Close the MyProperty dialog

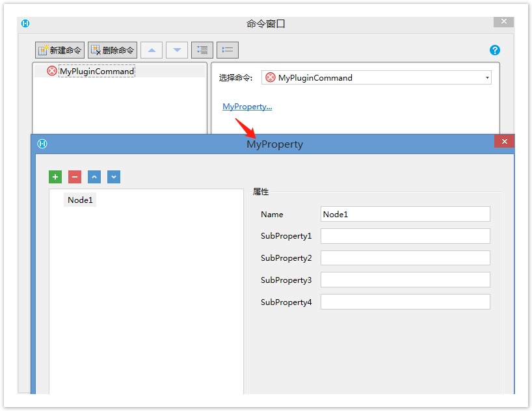pos(504,142)
